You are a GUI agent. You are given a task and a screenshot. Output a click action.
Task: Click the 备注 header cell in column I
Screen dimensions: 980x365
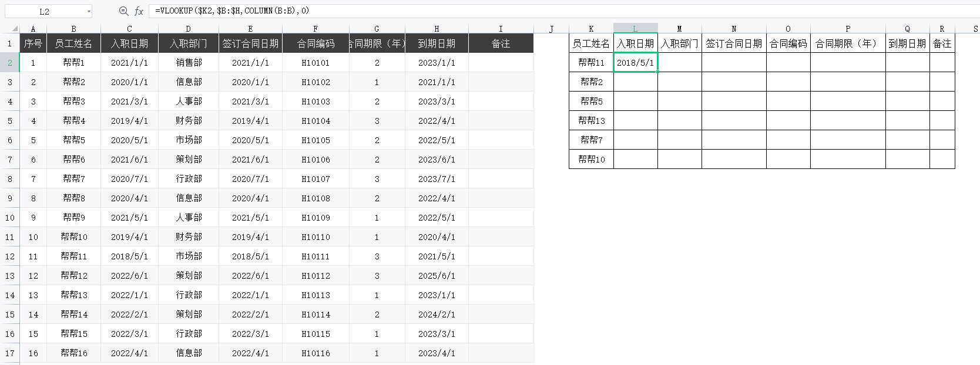coord(501,43)
